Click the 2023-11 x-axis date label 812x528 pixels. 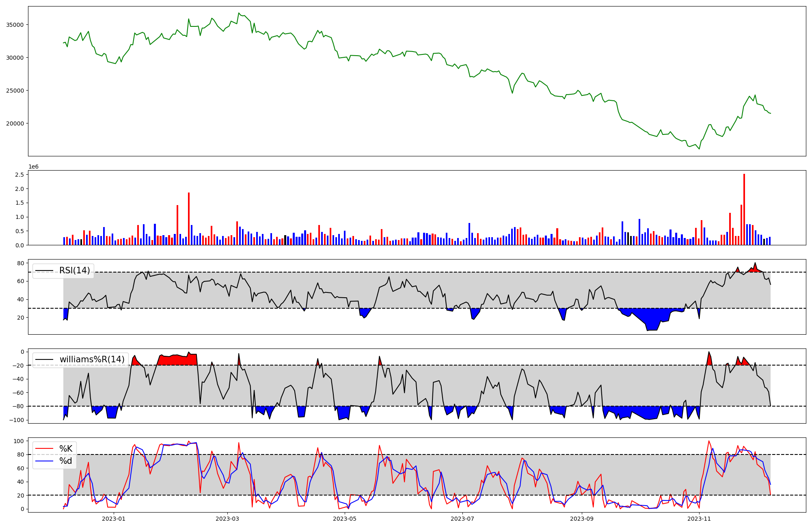coord(699,519)
